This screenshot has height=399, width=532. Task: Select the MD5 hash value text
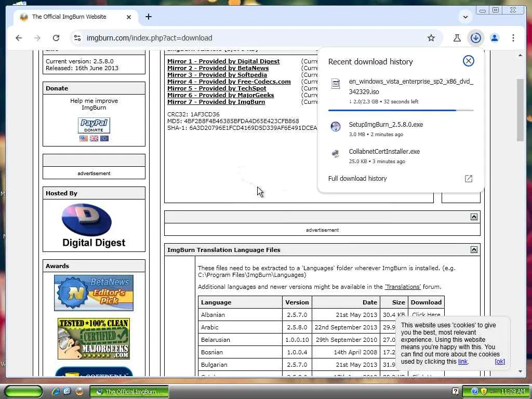tap(242, 121)
